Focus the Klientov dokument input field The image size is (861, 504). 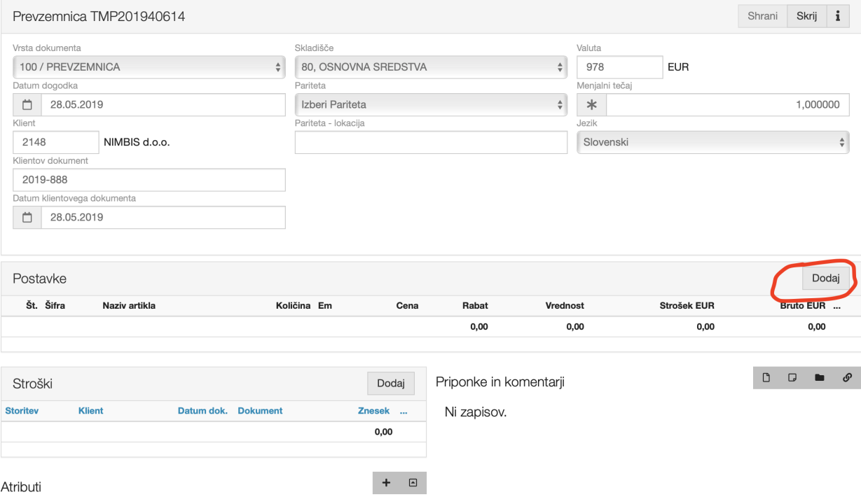click(x=149, y=180)
